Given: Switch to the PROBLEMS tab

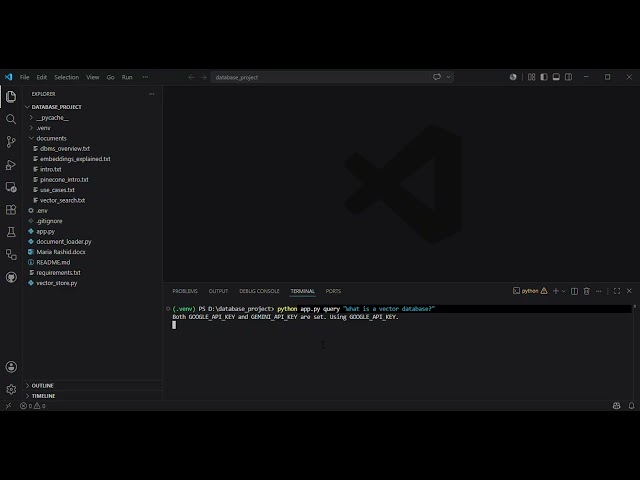Looking at the screenshot, I should pyautogui.click(x=185, y=291).
